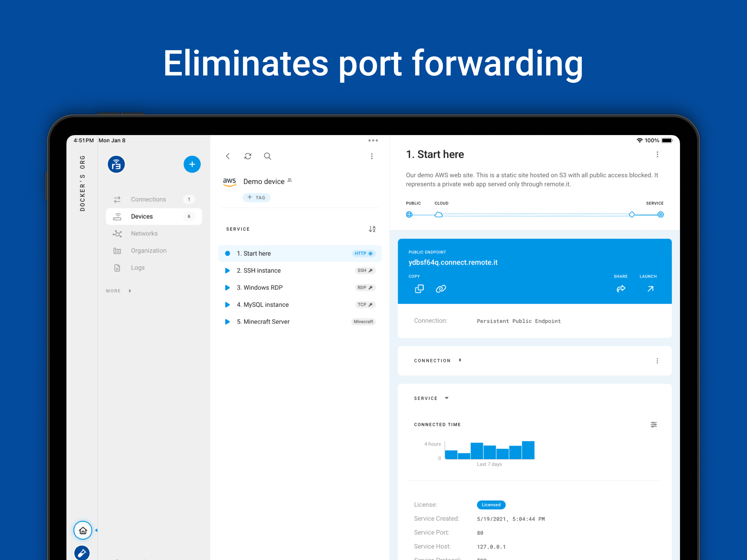The height and width of the screenshot is (560, 747).
Task: Select the MySQL instance service row
Action: click(266, 305)
